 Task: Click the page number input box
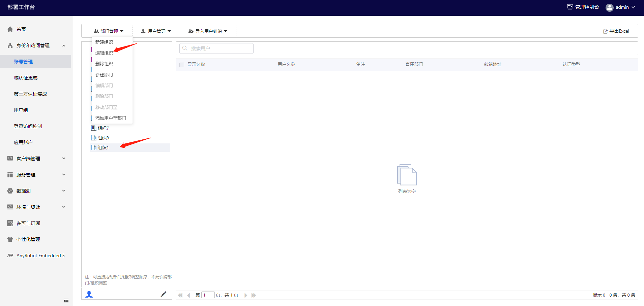pos(208,295)
